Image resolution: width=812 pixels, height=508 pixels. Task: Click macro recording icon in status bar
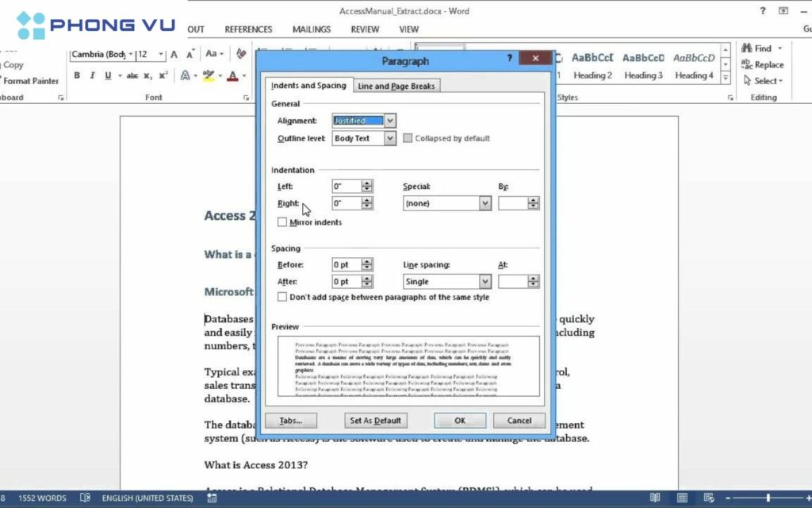(x=211, y=498)
